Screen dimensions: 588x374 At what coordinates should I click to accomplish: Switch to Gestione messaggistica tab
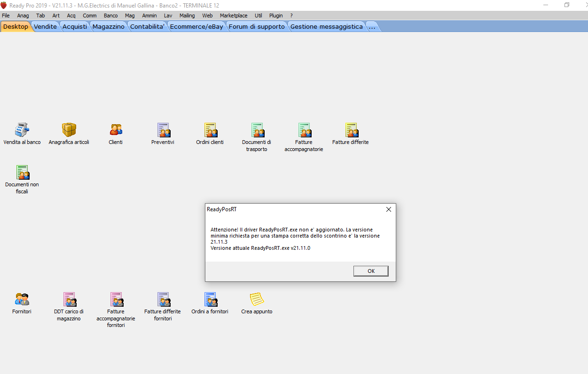(327, 26)
